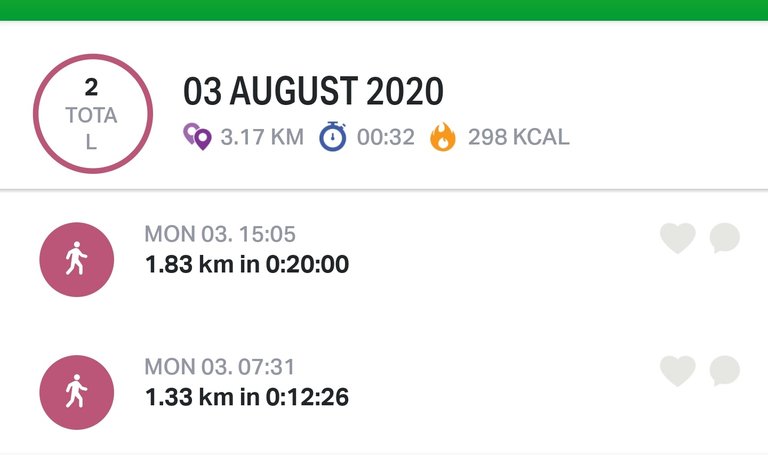768x459 pixels.
Task: Tap the 00:32 total duration
Action: tap(386, 137)
